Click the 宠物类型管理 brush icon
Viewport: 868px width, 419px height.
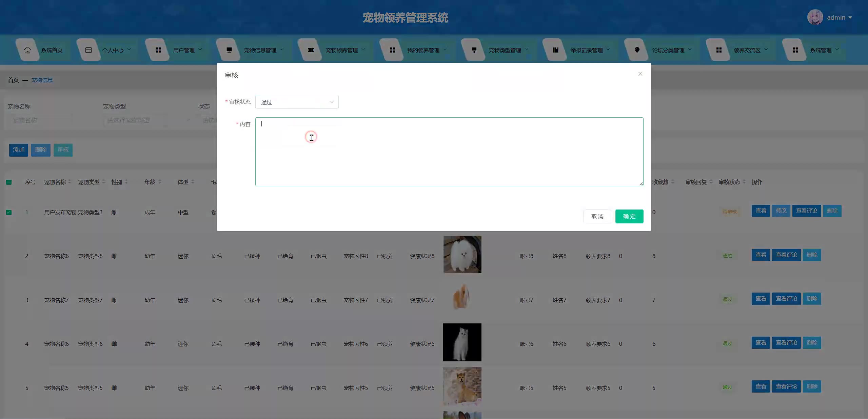(474, 50)
